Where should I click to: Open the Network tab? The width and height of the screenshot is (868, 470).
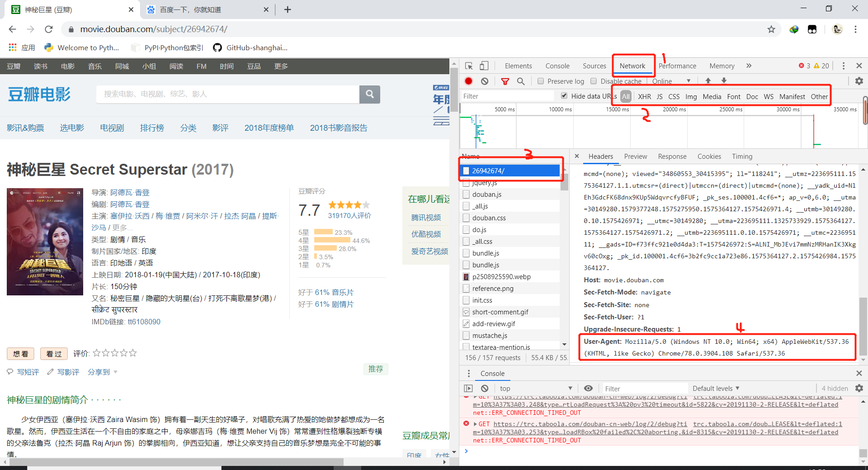point(632,66)
